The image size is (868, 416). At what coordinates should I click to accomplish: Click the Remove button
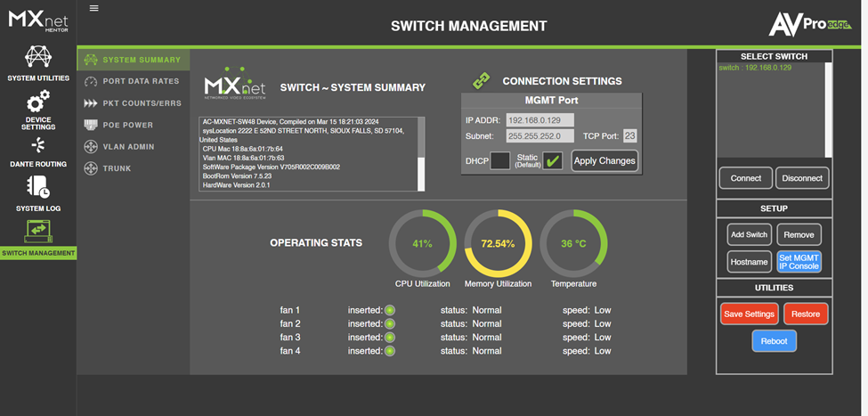pyautogui.click(x=799, y=234)
